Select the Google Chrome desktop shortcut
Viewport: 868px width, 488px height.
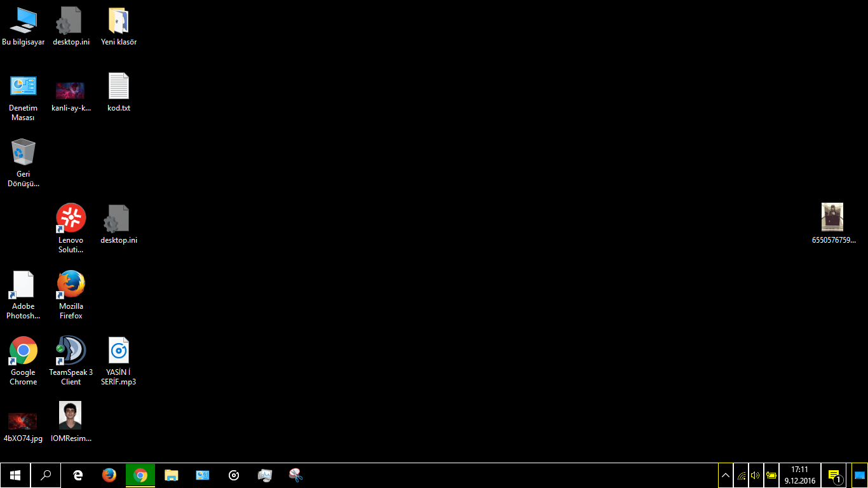pos(24,362)
